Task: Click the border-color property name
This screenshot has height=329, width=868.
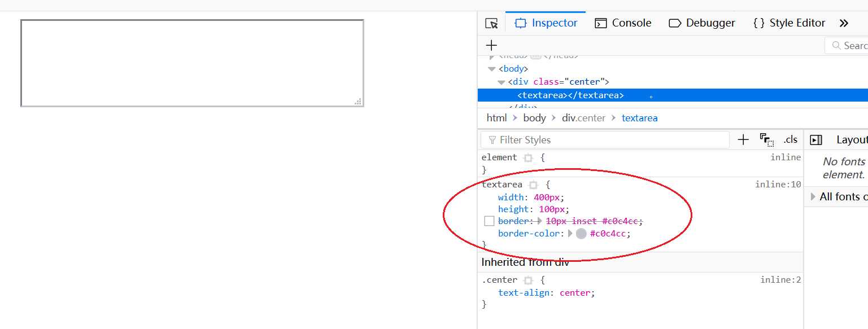Action: point(529,234)
